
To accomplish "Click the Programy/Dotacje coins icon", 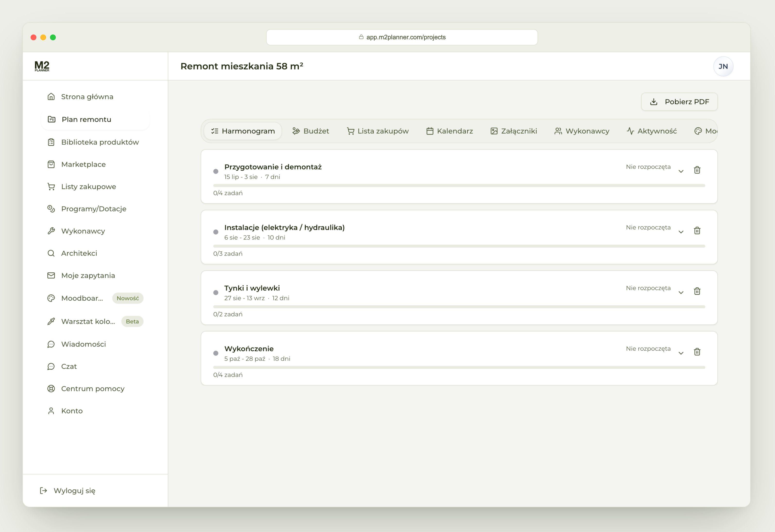I will [x=51, y=209].
